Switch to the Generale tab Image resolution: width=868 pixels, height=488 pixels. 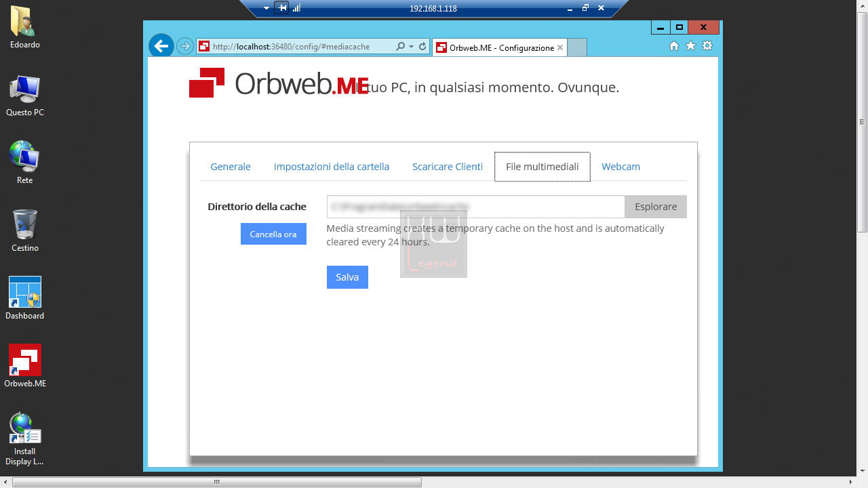(231, 167)
